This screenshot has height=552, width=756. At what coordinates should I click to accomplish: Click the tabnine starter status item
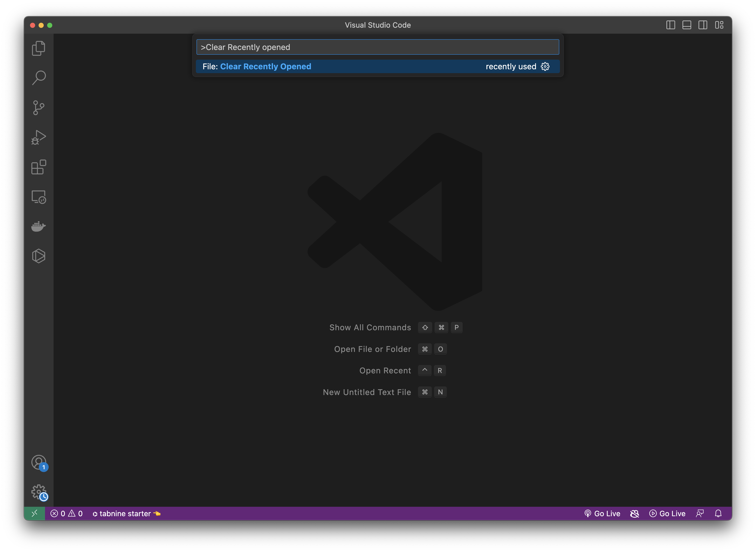(126, 514)
